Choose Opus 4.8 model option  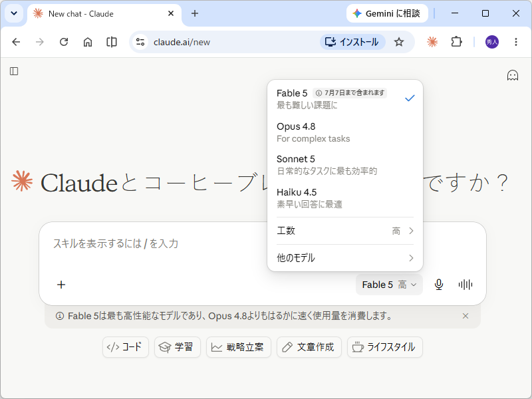pos(345,132)
